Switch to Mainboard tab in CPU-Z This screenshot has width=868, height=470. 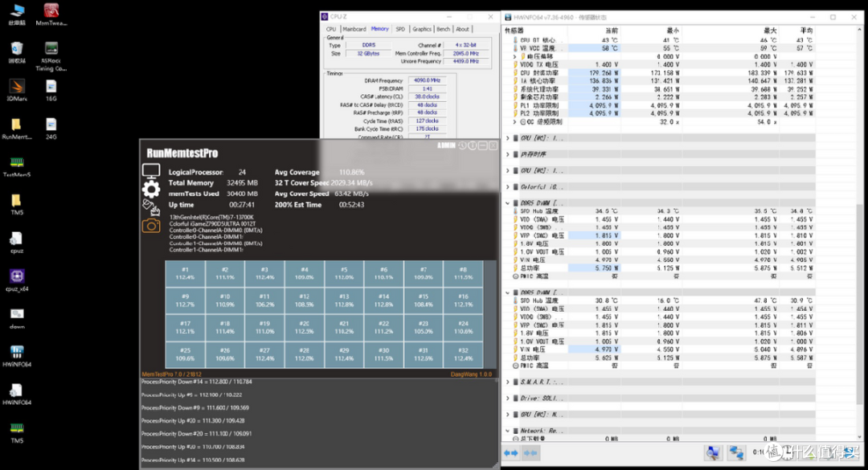[354, 29]
